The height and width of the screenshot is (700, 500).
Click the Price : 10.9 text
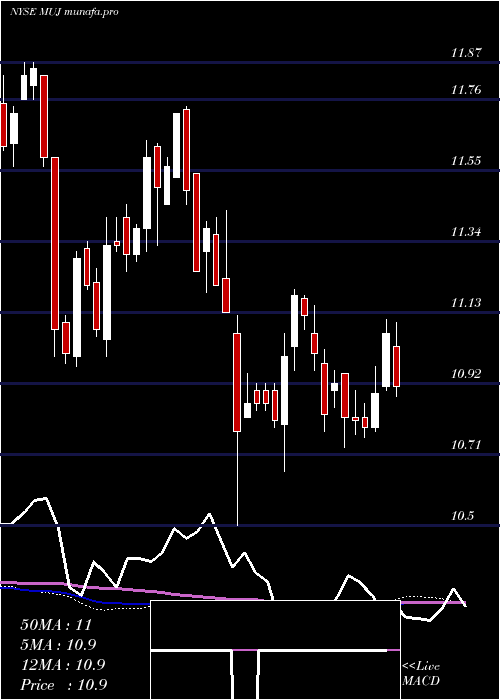click(63, 685)
